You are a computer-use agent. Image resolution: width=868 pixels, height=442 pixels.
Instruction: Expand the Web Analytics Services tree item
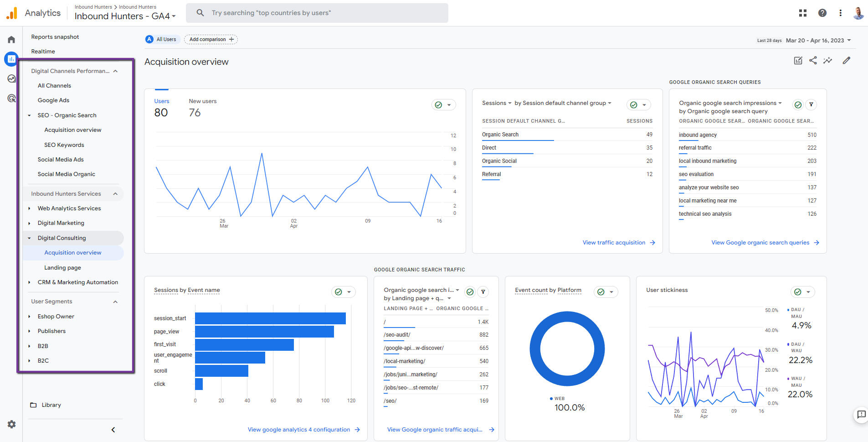[x=29, y=208]
